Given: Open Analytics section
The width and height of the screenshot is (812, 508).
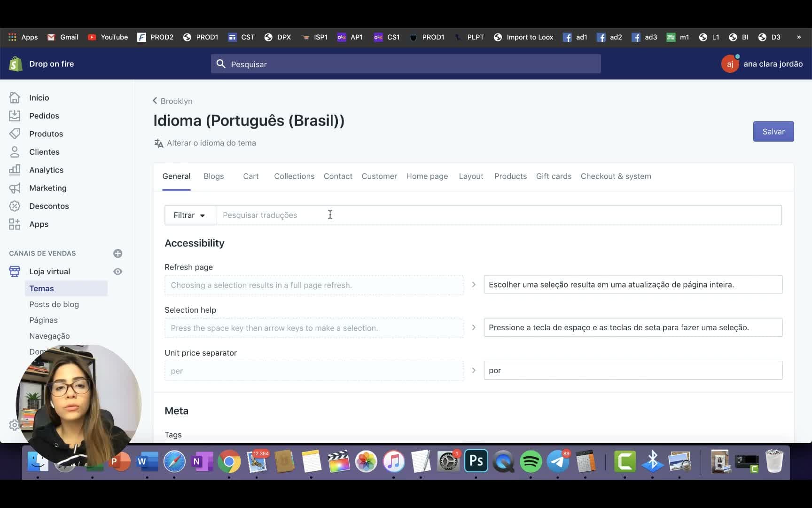Looking at the screenshot, I should [x=46, y=170].
